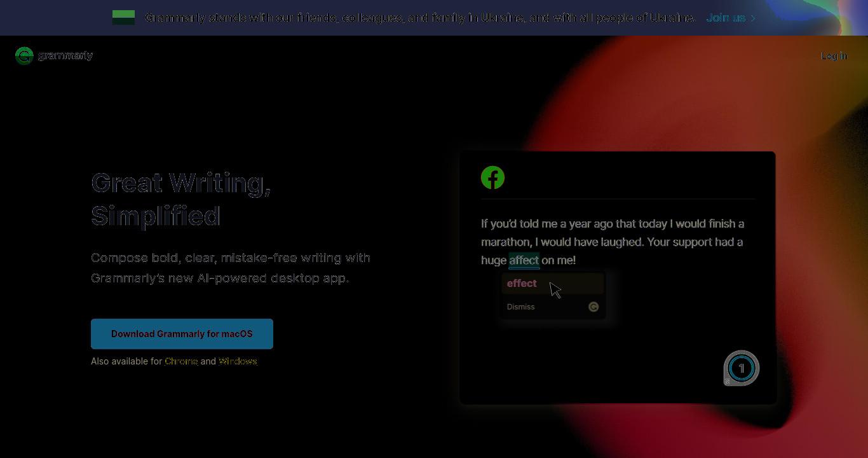Click the Grammarly widget showing 1 alert
Screen dimensions: 868x458
click(742, 368)
